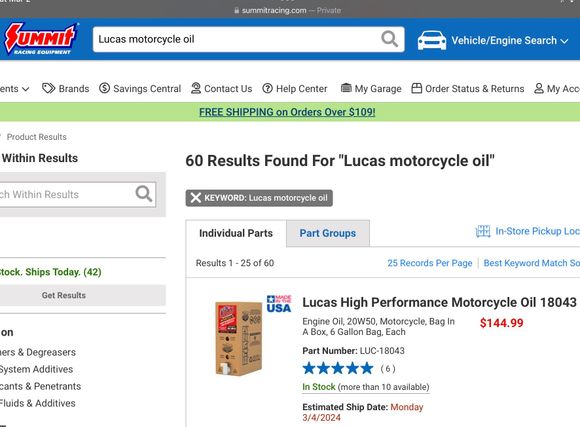Open Savings Central dollar icon
The height and width of the screenshot is (427, 580).
[x=105, y=88]
